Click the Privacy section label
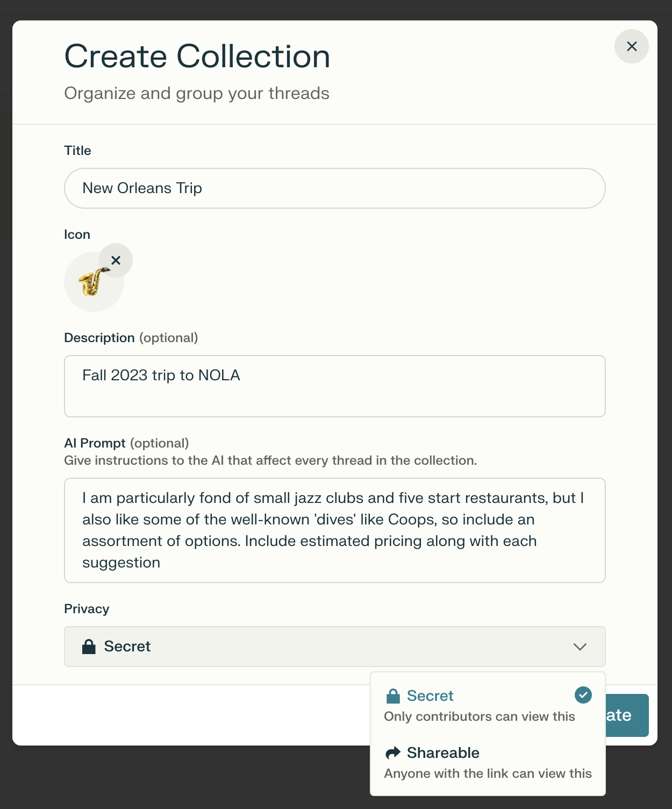Image resolution: width=672 pixels, height=809 pixels. [87, 608]
